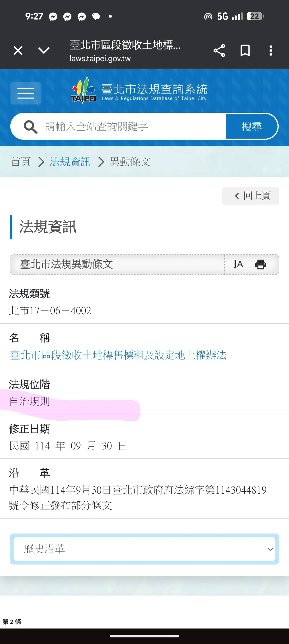Screen dimensions: 289x644
Task: Open 法規資訊 breadcrumb link
Action: 70,162
